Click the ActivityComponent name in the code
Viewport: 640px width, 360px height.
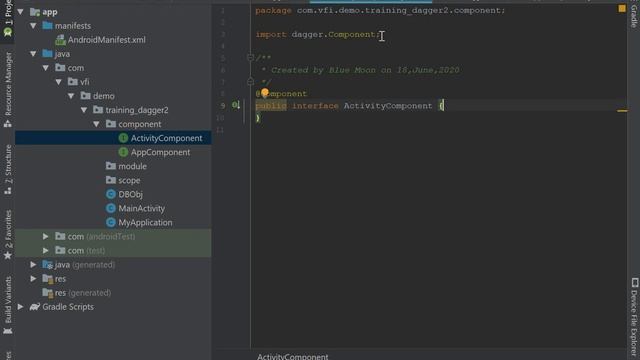[388, 106]
